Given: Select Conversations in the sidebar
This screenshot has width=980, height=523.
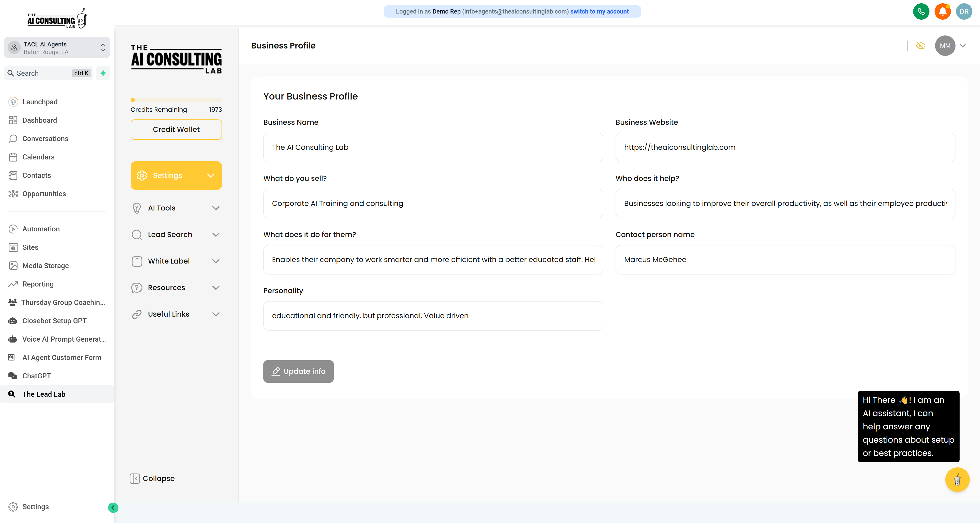Looking at the screenshot, I should 45,139.
